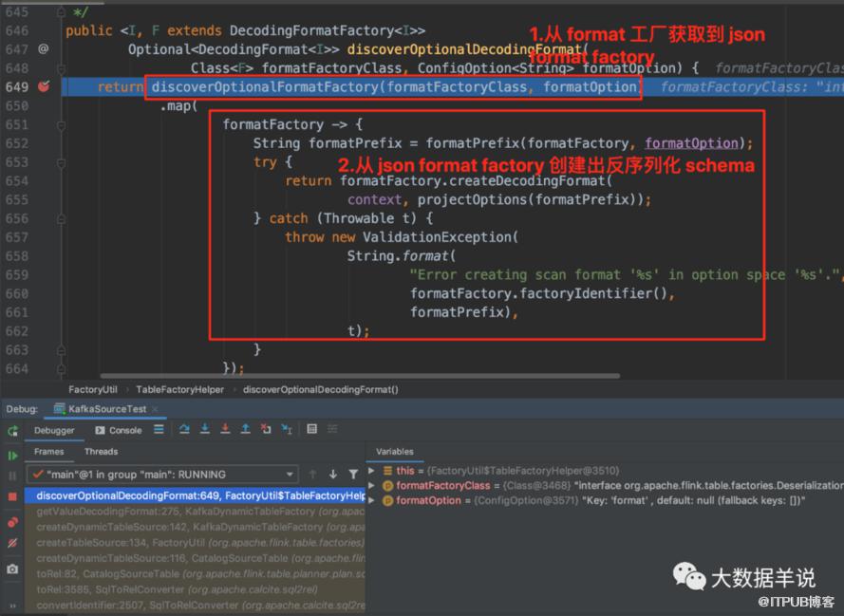Run to cursor
844x616 pixels.
tap(287, 429)
